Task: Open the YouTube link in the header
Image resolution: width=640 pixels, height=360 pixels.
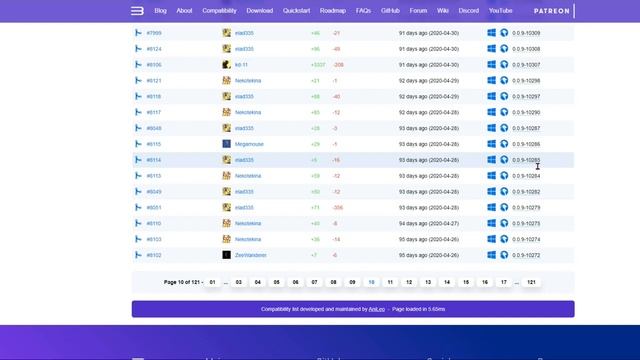Action: (500, 11)
